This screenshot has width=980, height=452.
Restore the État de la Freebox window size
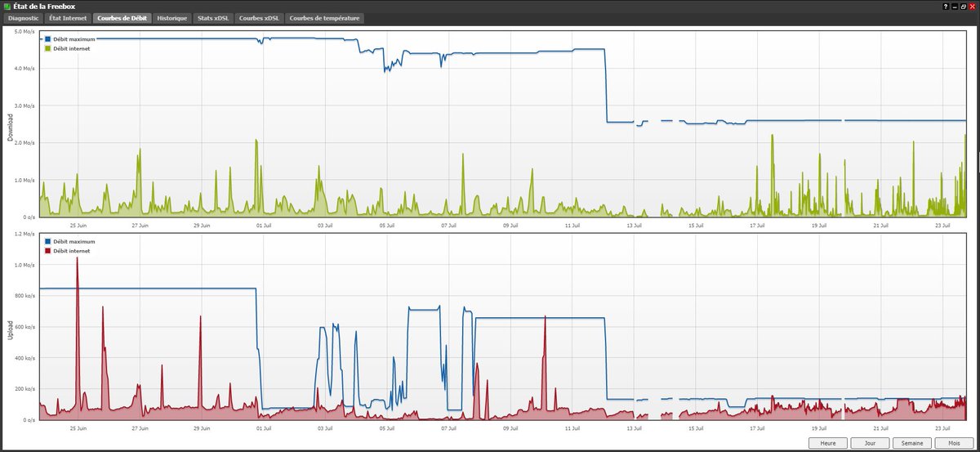tap(964, 6)
